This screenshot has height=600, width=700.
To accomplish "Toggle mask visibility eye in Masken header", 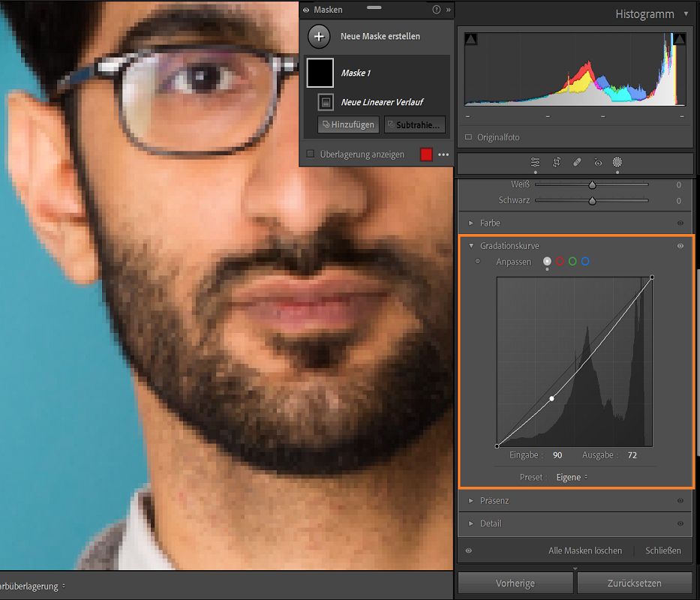I will pos(306,10).
